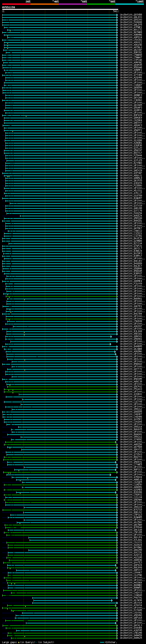This screenshot has width=146, height=644.
Task: Click hit label UniRef100_C5XCR2
Action: point(131,40)
